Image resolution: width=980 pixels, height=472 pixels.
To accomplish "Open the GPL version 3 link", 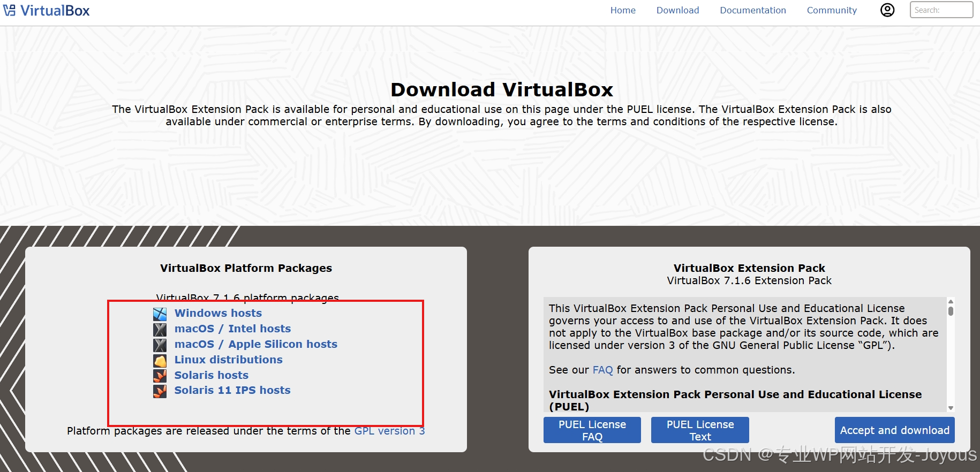I will click(x=389, y=431).
